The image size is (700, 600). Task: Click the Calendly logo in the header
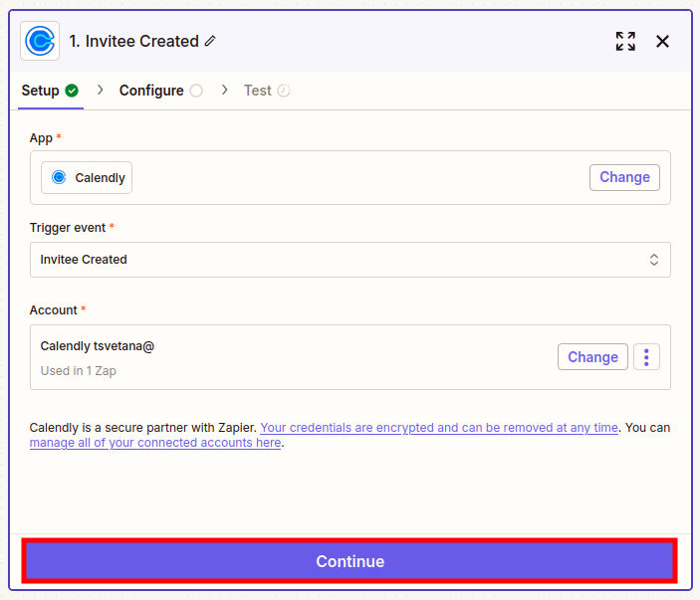click(x=40, y=41)
